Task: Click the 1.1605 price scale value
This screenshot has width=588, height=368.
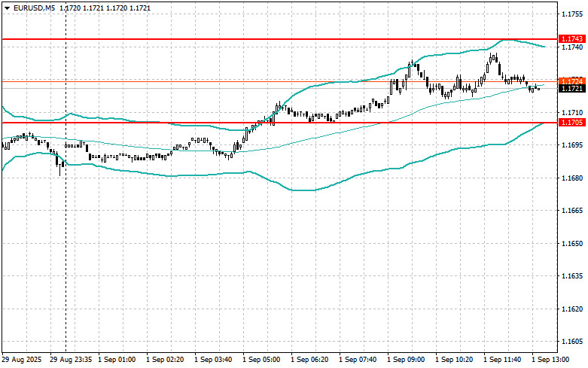Action: coord(572,342)
